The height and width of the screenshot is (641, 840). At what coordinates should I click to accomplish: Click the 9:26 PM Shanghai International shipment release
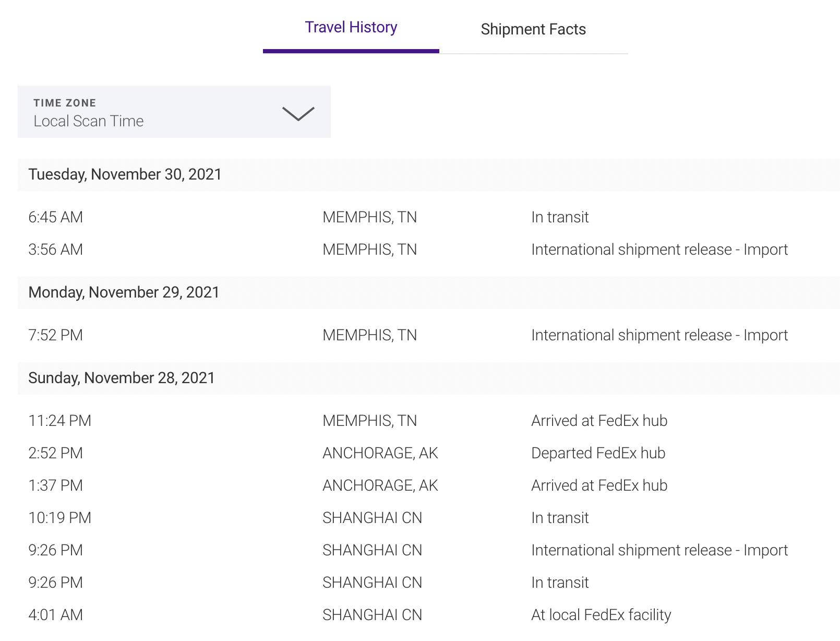tap(659, 550)
